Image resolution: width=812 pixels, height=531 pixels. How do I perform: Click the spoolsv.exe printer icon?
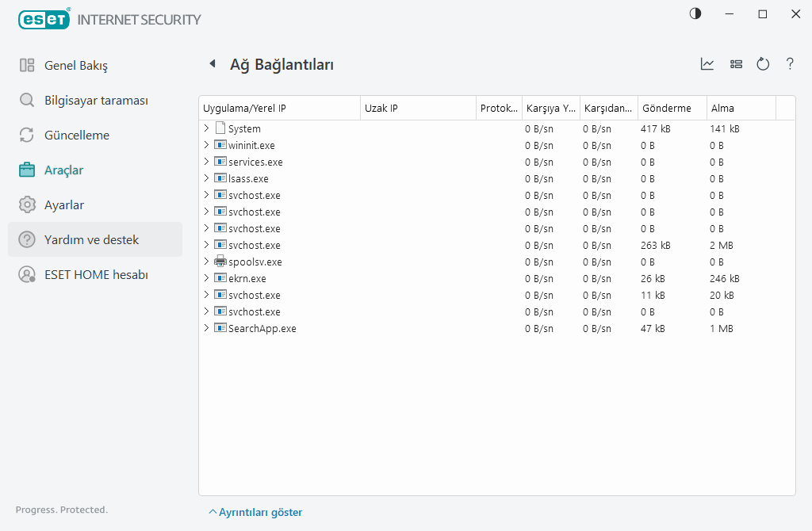pyautogui.click(x=220, y=262)
